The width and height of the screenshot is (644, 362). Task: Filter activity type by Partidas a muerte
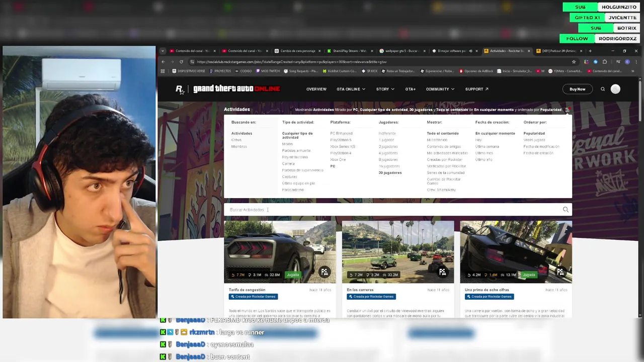pyautogui.click(x=296, y=150)
